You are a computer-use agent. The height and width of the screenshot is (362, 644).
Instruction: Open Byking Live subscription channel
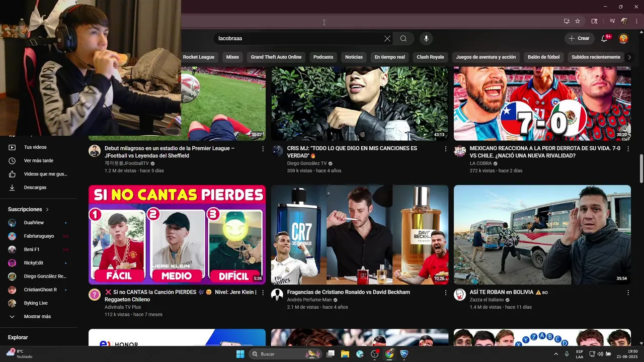pyautogui.click(x=38, y=303)
